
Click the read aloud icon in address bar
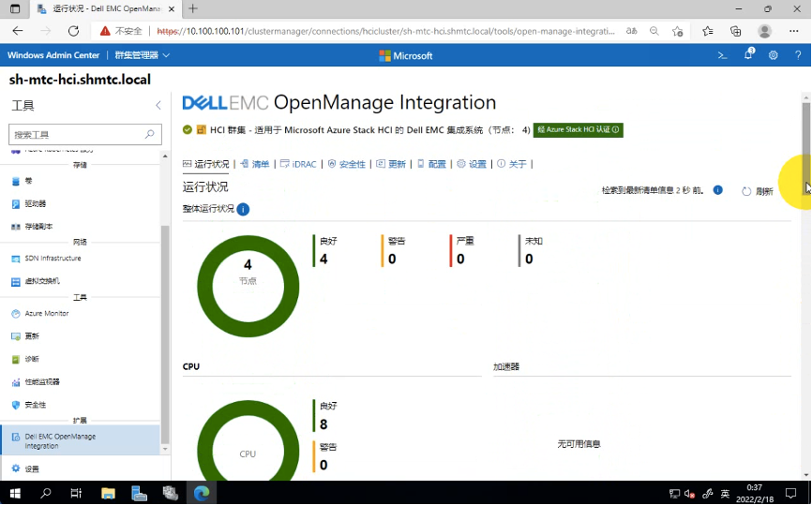(x=631, y=31)
